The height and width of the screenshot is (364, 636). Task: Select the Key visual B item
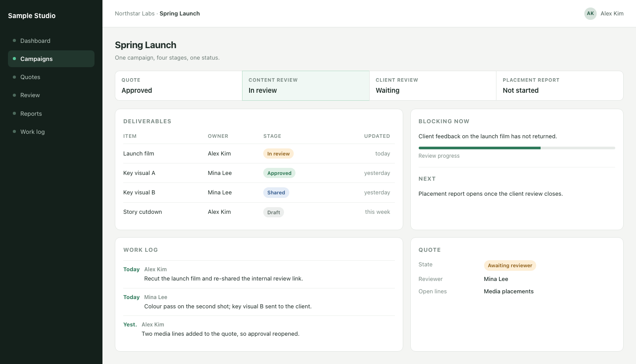point(139,193)
